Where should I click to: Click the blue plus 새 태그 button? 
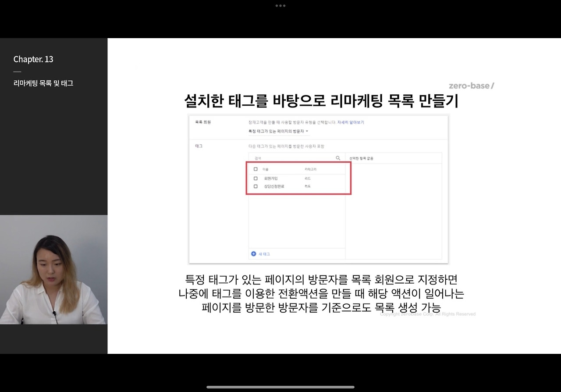[x=260, y=254]
